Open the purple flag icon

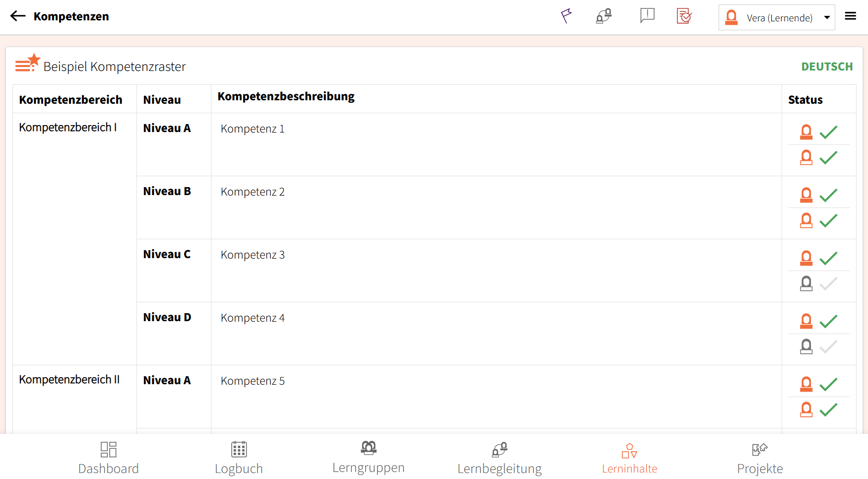(x=566, y=16)
